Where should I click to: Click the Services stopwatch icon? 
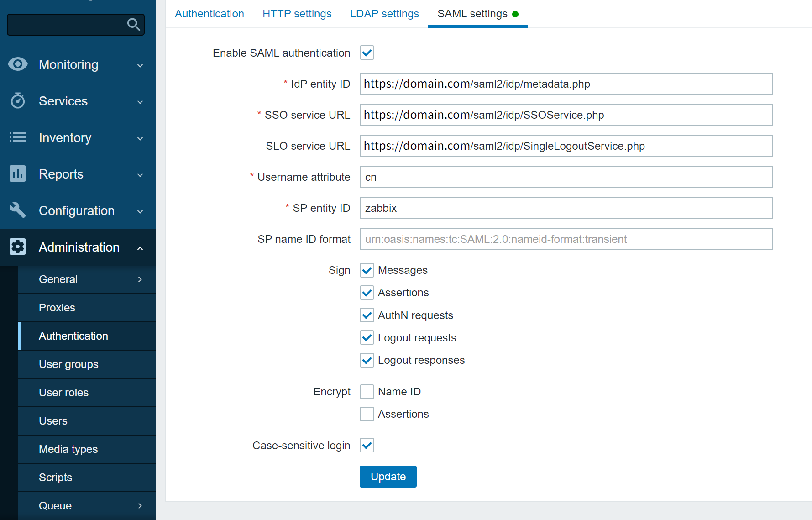click(x=18, y=101)
